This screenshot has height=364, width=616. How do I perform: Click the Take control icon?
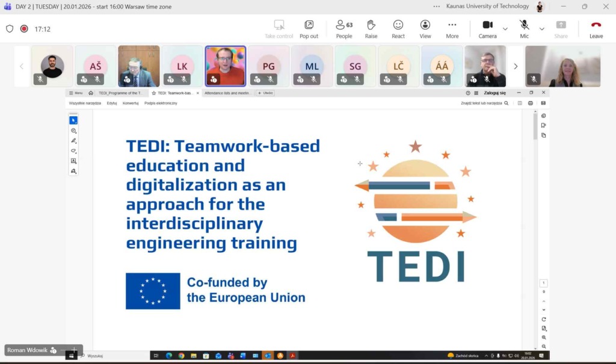tap(279, 28)
